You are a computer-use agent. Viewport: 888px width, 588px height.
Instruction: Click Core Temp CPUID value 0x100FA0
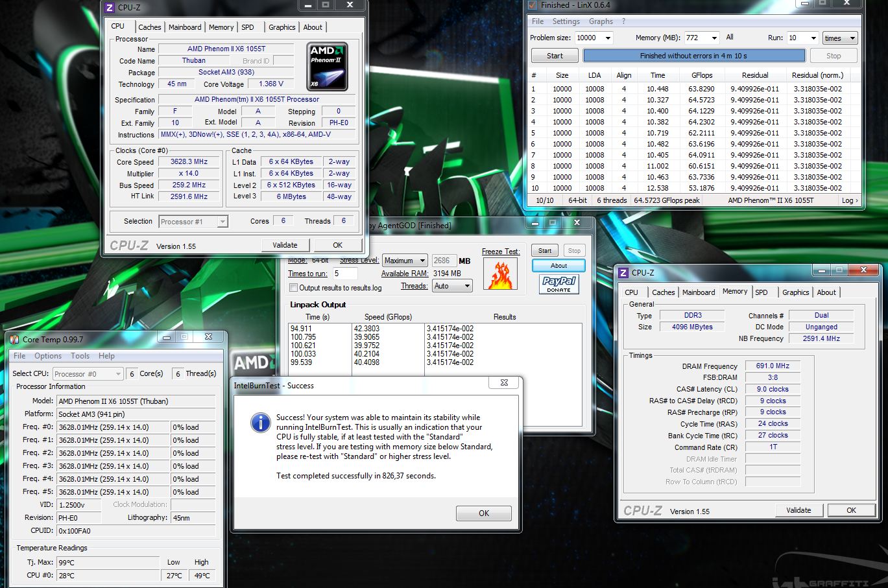(x=136, y=530)
